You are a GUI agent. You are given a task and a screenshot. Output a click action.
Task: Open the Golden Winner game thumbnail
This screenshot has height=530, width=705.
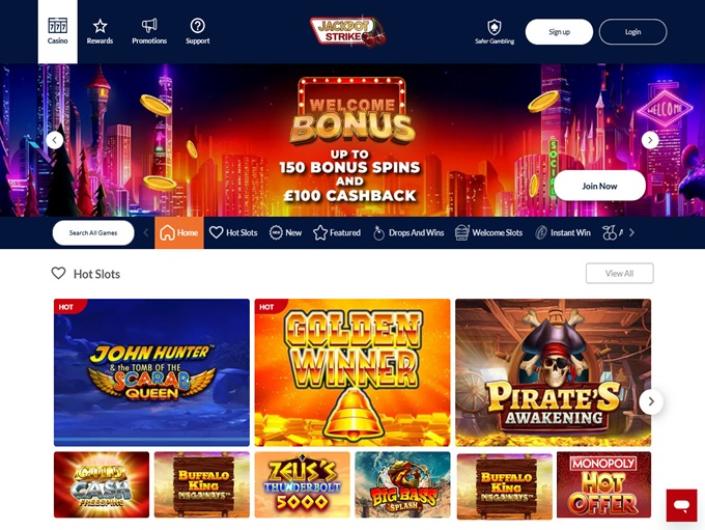[x=352, y=372]
